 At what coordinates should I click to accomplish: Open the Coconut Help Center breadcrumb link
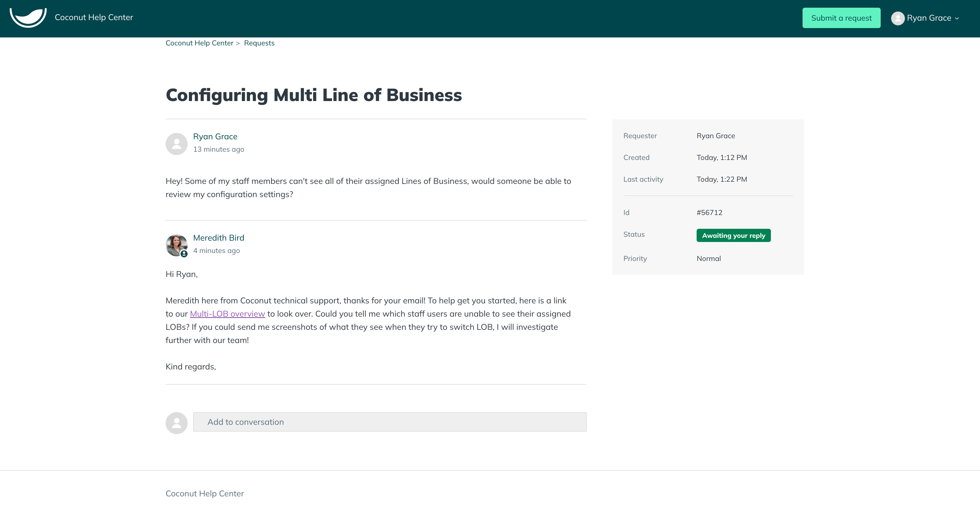click(199, 43)
